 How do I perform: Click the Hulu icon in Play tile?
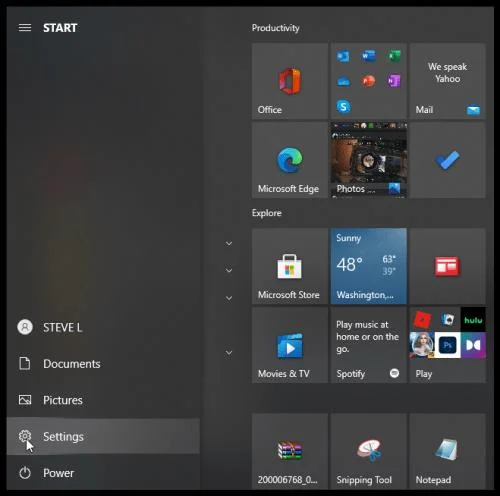coord(473,320)
